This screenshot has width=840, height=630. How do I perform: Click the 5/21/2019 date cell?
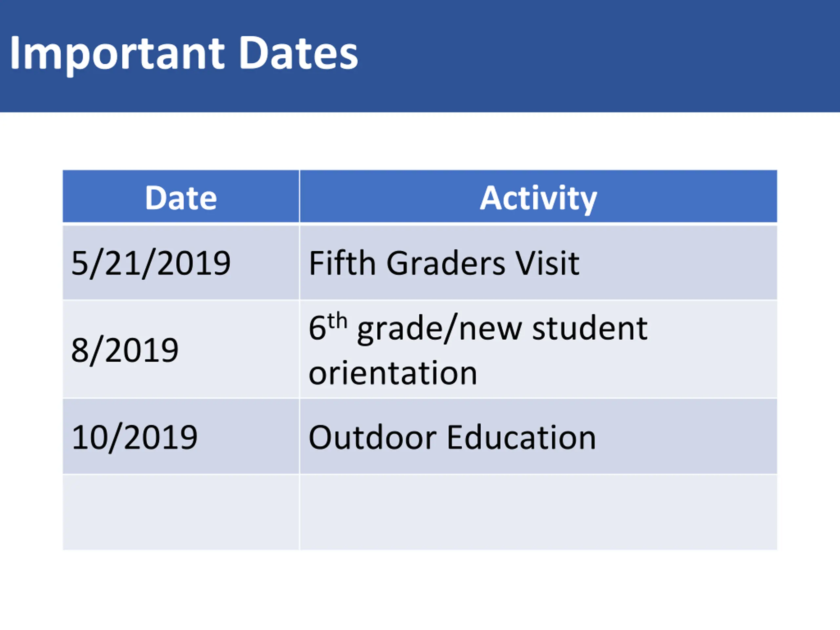point(181,262)
